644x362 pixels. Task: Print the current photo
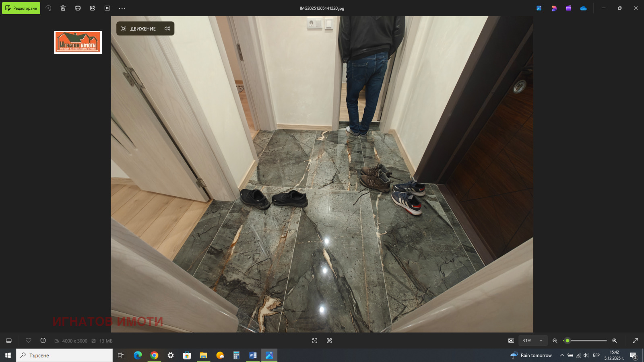(78, 8)
